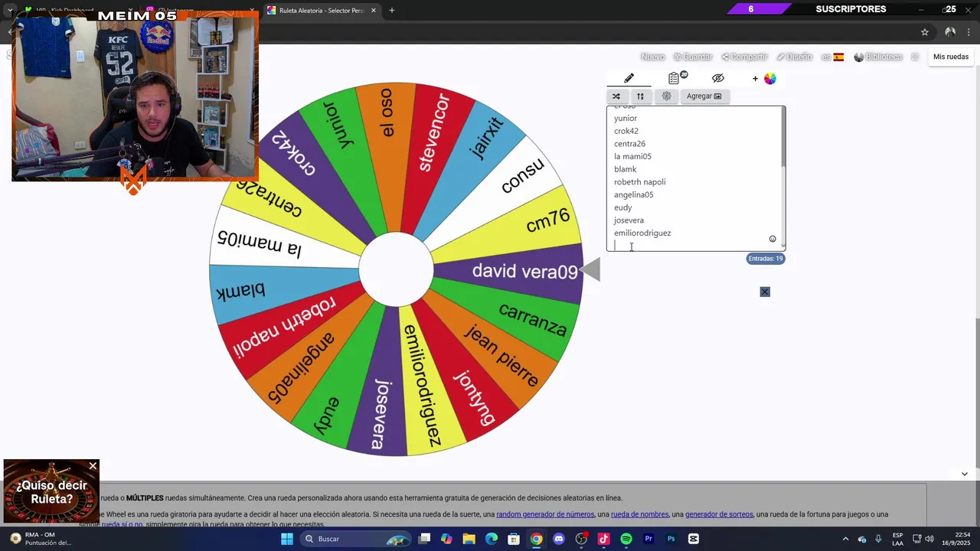Click Nuevo in the top menu
Image resolution: width=980 pixels, height=551 pixels.
[x=652, y=57]
